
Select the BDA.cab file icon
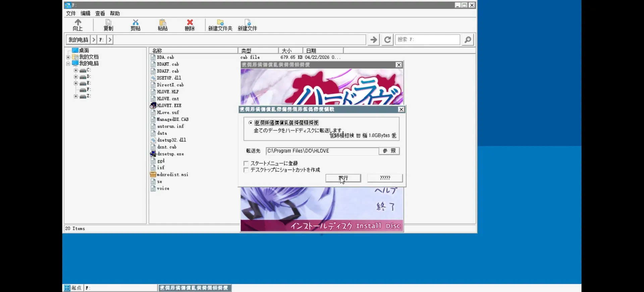[x=153, y=57]
